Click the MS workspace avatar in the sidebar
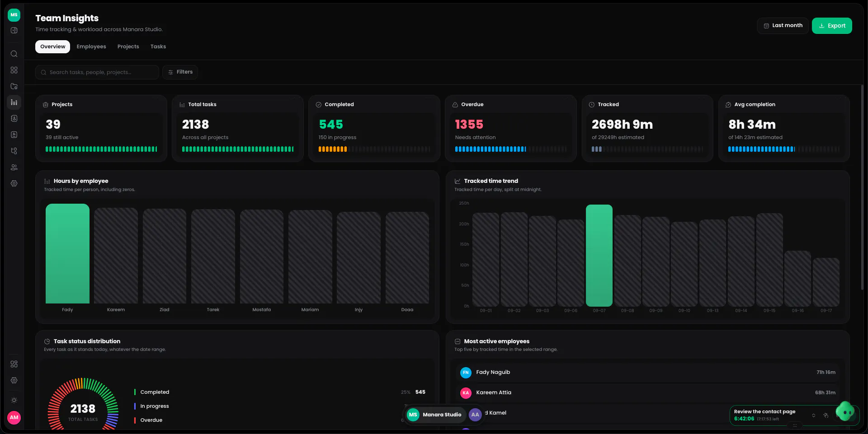This screenshot has width=868, height=434. 14,15
